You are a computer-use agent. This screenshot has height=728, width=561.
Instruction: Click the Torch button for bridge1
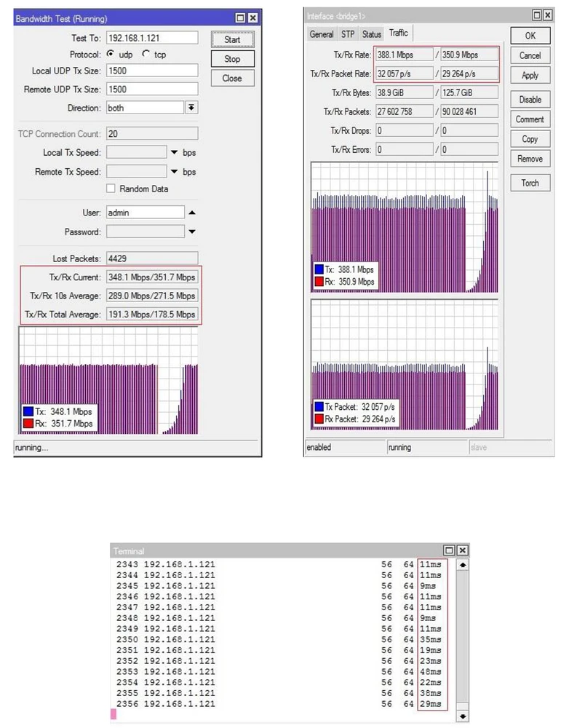pos(530,183)
